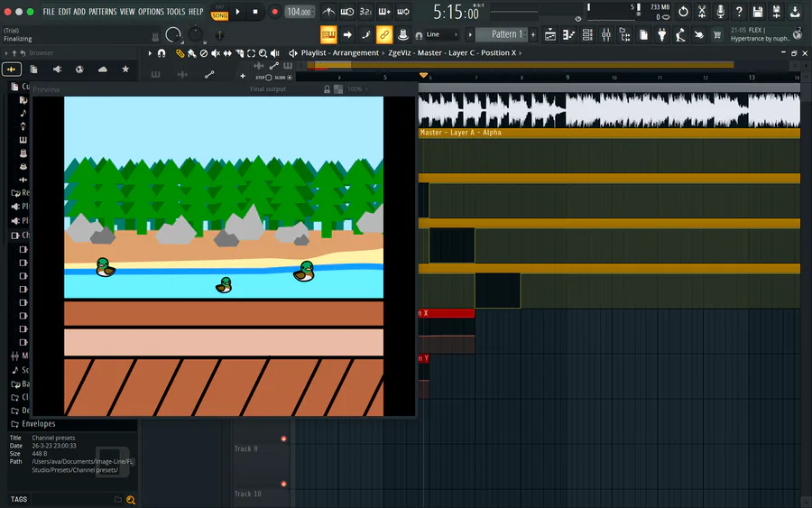Open the Browser view icon
Viewport: 812px width, 508px height.
(x=624, y=34)
